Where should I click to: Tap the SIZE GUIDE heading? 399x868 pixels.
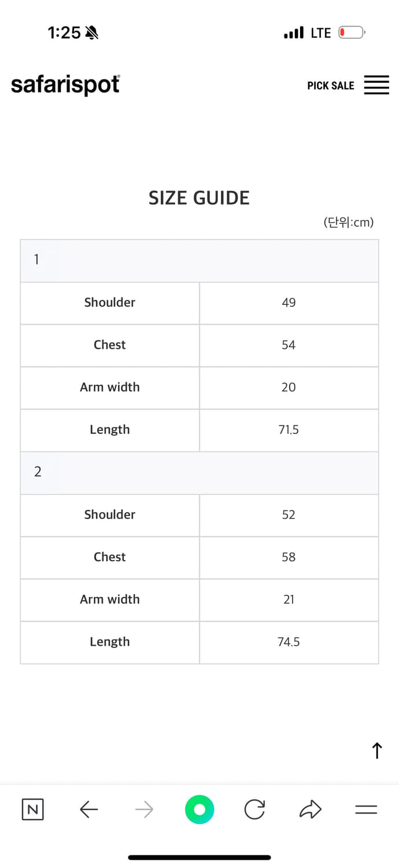199,198
